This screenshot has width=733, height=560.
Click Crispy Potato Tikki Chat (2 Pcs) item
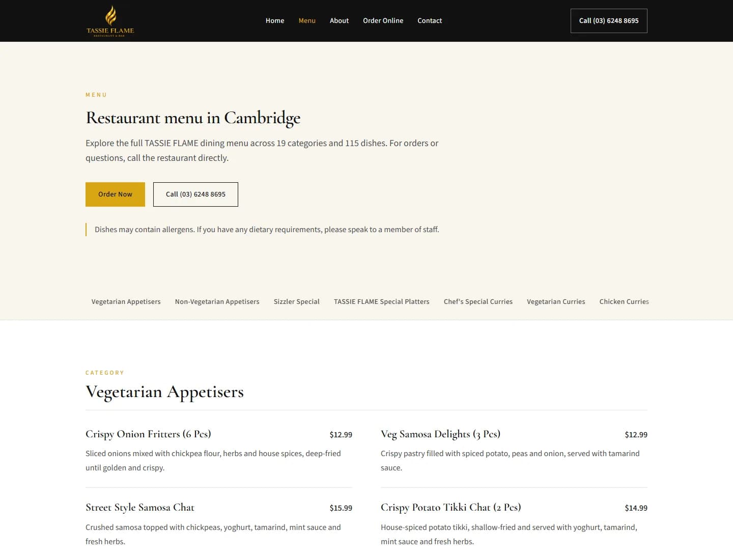click(x=450, y=508)
